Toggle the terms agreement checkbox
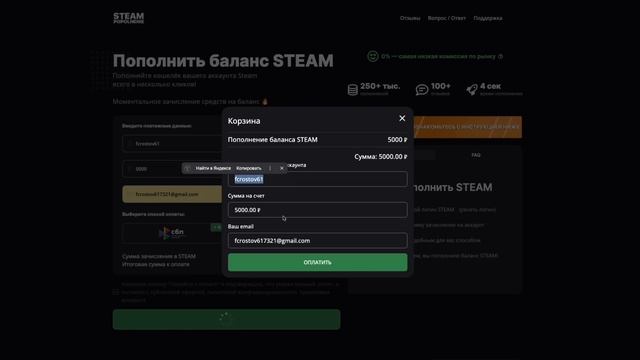 point(116,292)
